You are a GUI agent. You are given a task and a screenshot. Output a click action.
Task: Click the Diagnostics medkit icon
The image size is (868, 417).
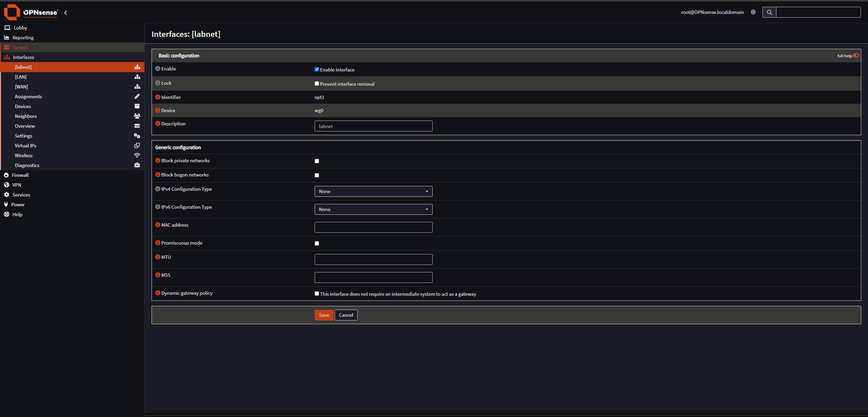[137, 165]
